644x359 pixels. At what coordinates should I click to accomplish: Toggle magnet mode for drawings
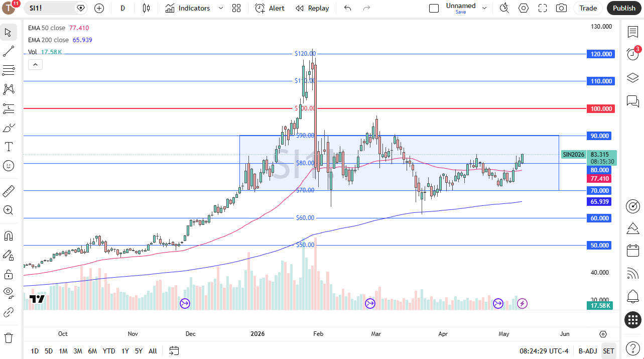click(x=9, y=236)
